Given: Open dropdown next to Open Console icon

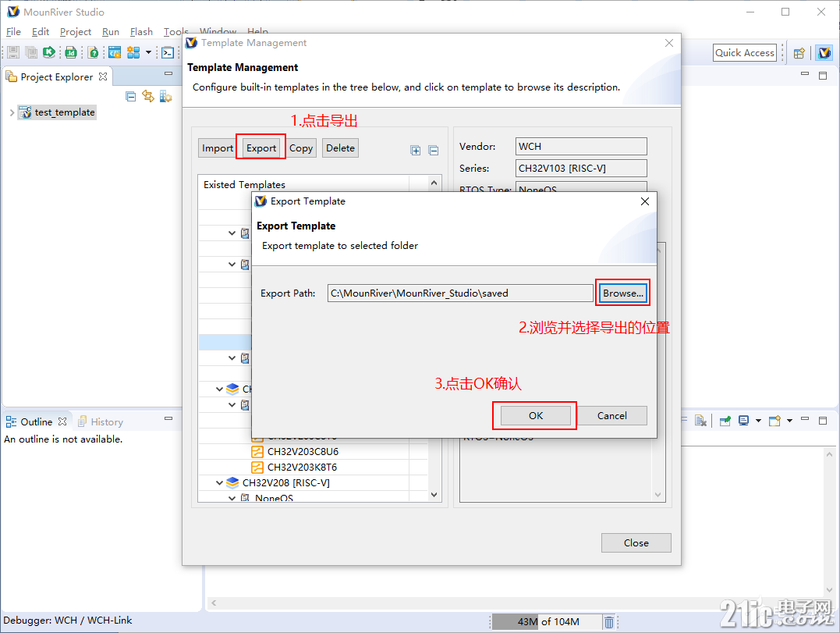Looking at the screenshot, I should tap(789, 421).
